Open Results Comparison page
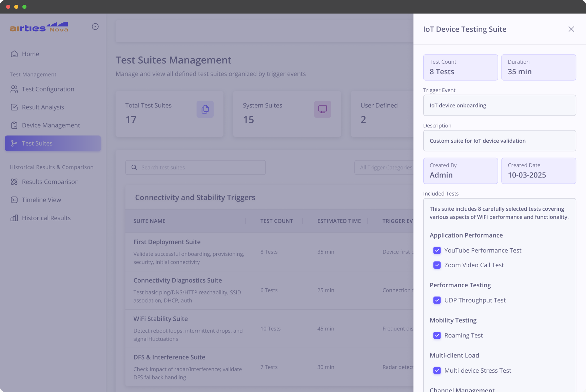Screen dimensions: 586x392 (x=53, y=182)
